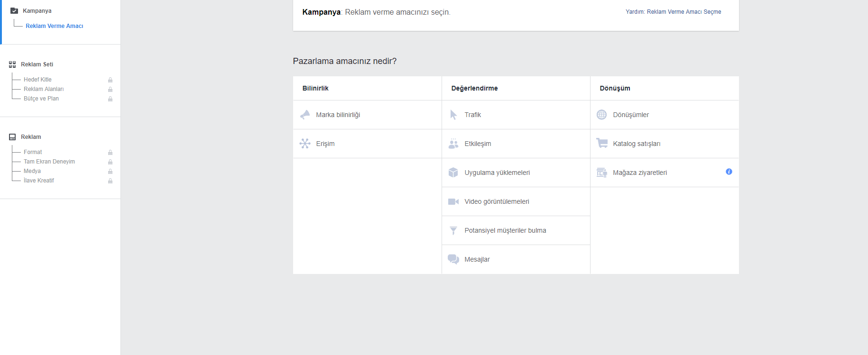Go to Tam Ekran Deneyim step

(x=49, y=162)
